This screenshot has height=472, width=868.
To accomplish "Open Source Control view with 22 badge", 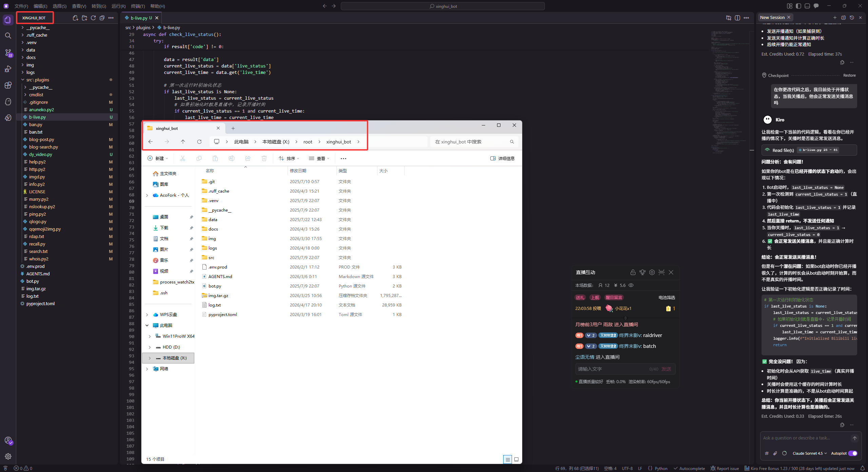I will (8, 53).
